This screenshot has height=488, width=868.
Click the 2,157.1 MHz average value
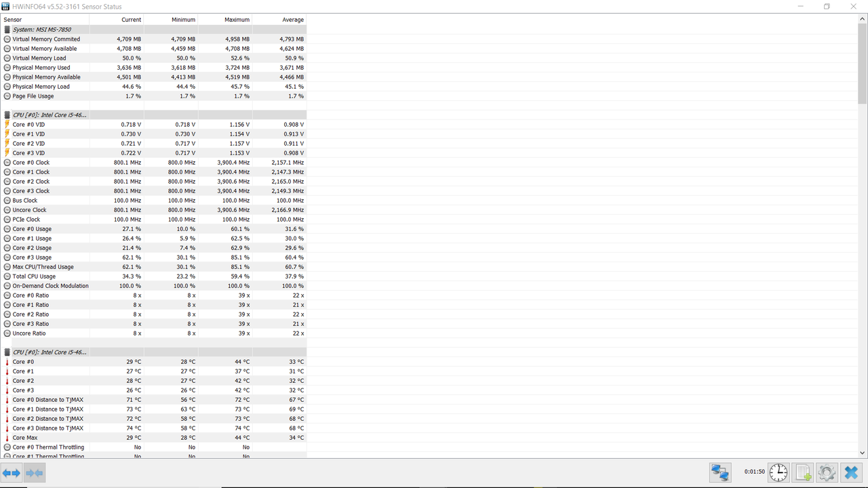click(x=288, y=163)
